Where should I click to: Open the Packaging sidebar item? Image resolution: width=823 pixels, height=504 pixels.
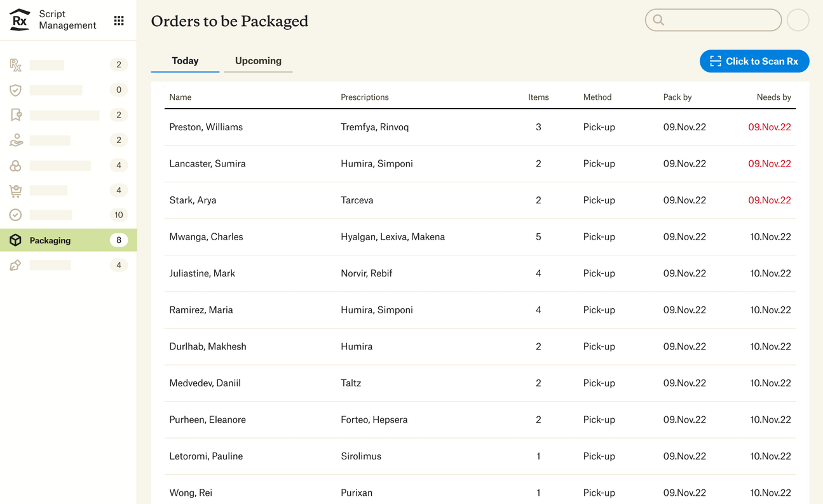click(x=68, y=240)
